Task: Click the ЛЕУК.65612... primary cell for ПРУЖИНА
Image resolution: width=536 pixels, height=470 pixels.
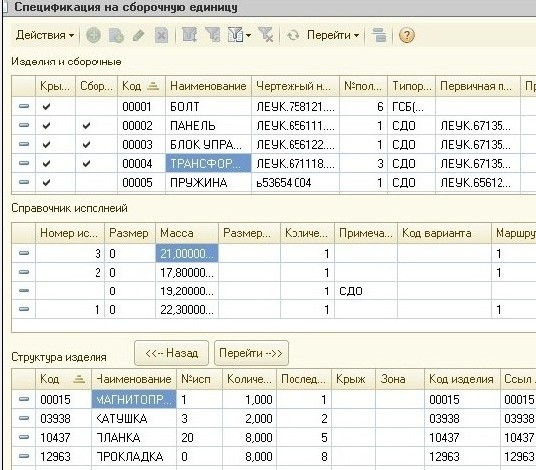Action: [x=478, y=183]
